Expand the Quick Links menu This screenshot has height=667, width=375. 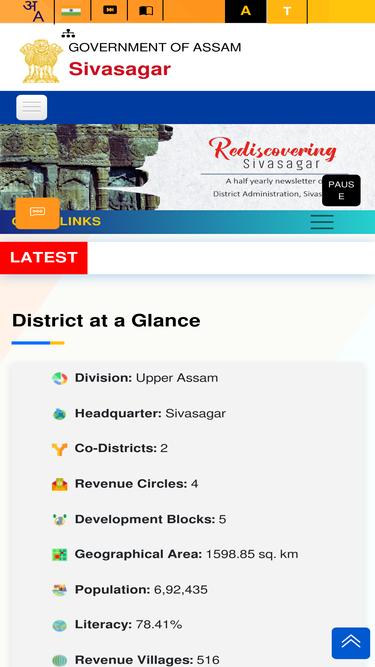(x=322, y=222)
